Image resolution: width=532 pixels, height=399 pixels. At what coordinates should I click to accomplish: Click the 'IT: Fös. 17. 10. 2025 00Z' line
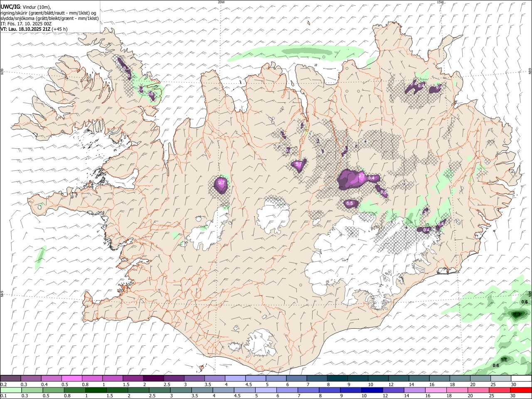[26, 24]
